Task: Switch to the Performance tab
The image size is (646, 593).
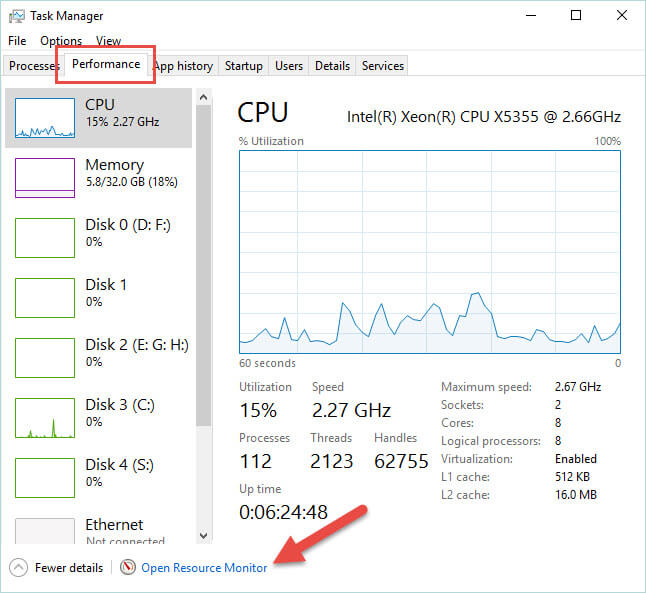Action: 106,64
